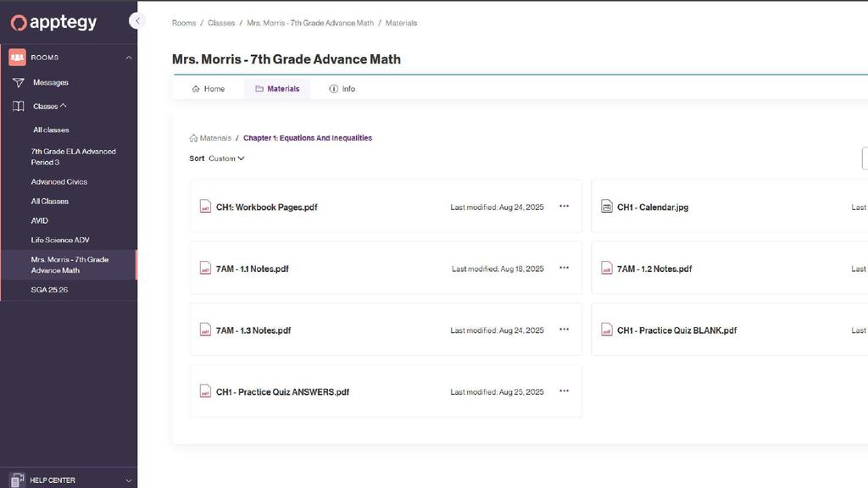Click the Materials tab folder icon

pos(259,88)
